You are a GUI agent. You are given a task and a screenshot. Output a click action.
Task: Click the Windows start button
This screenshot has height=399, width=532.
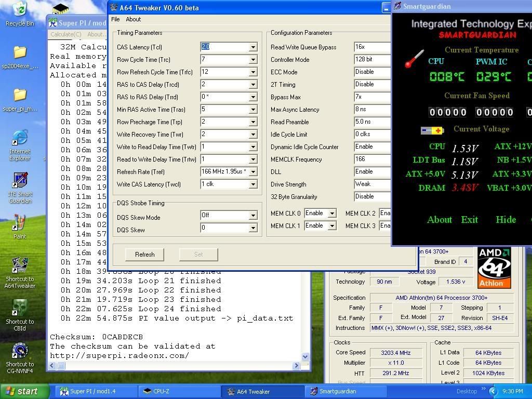click(x=23, y=391)
